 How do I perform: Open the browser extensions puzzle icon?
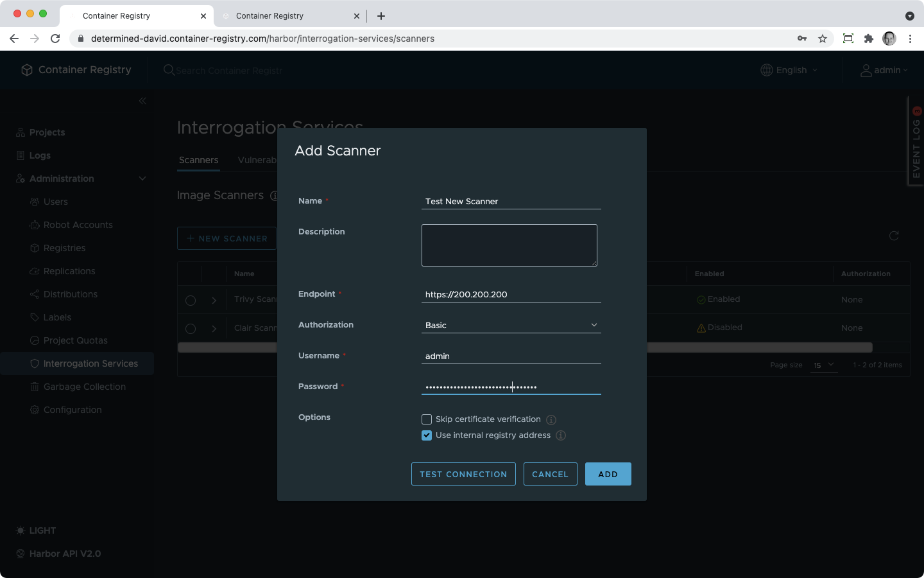869,39
